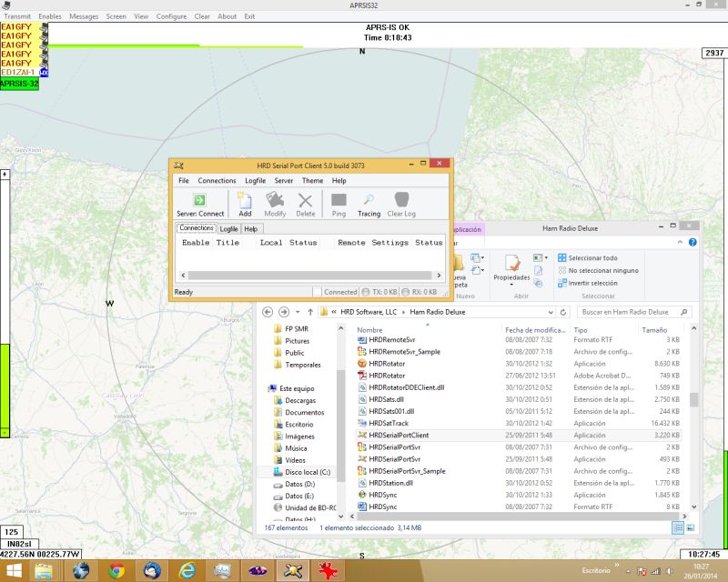Screen dimensions: 728x582
Task: Switch Explorer to details view
Action: click(x=678, y=527)
